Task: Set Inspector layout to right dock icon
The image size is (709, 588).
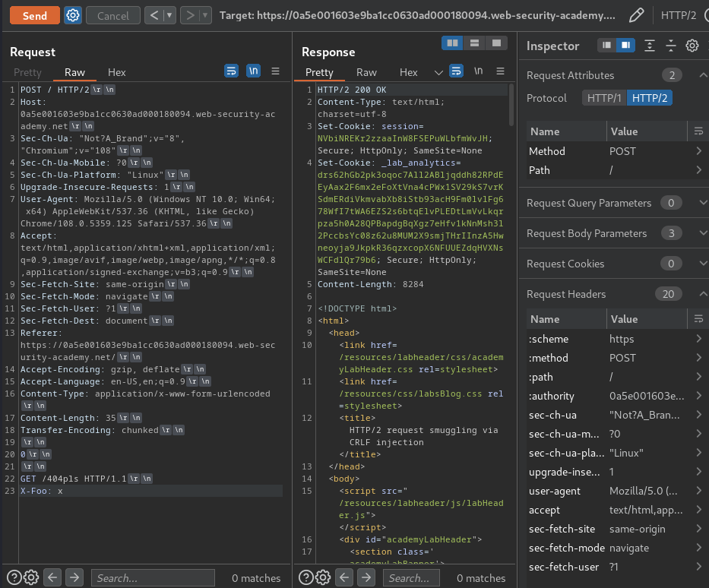Action: (626, 45)
